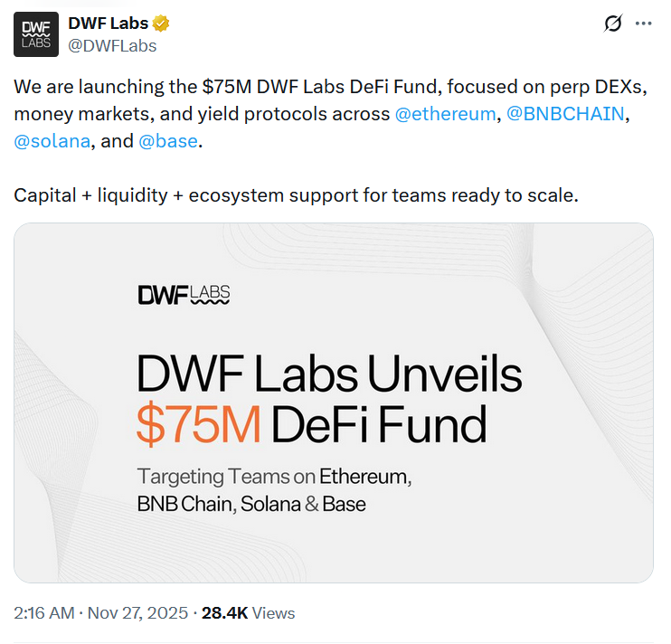Click the @base mention
Image resolution: width=671 pixels, height=644 pixels.
click(167, 141)
